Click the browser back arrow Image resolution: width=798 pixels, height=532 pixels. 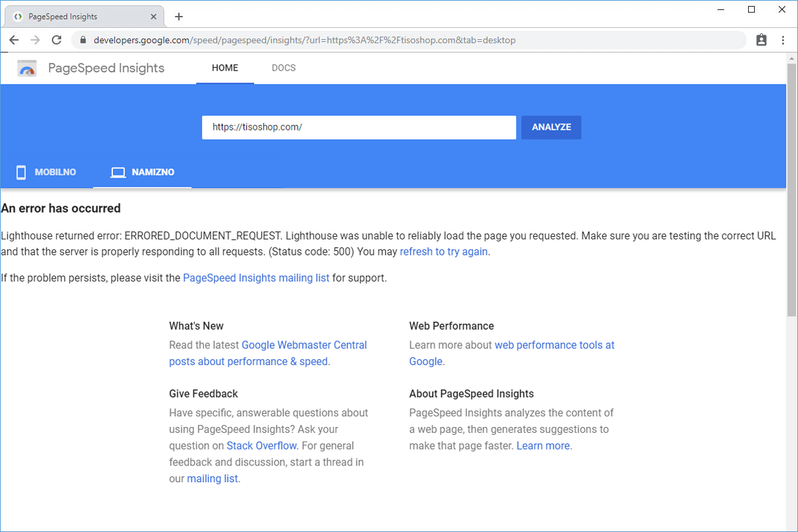[14, 40]
